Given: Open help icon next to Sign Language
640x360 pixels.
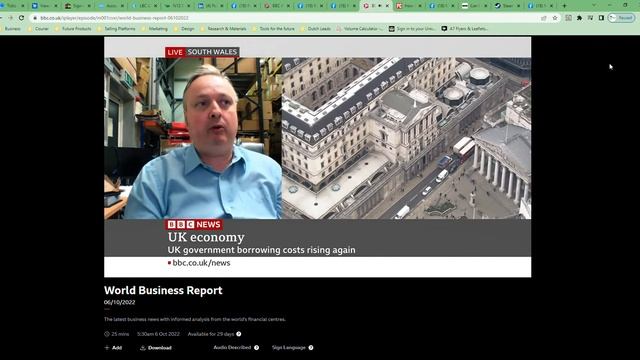Looking at the screenshot, I should (311, 348).
